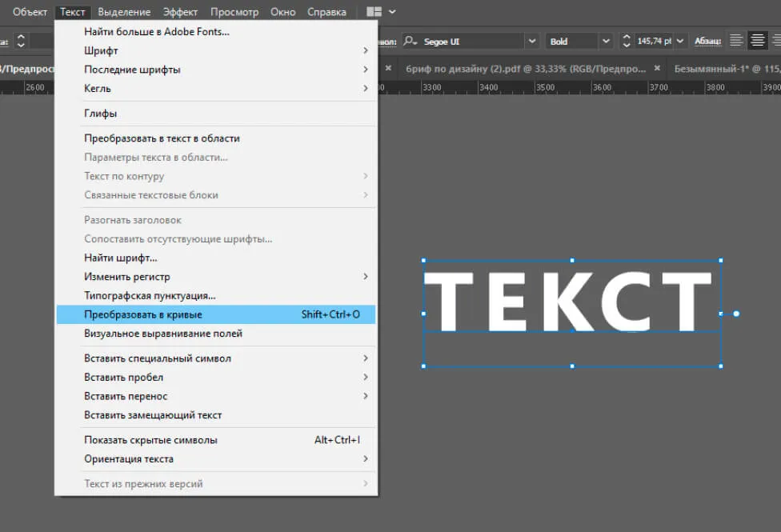Screen dimensions: 781x532
Task: Click the 'Абзац:' panel link
Action: (x=707, y=41)
